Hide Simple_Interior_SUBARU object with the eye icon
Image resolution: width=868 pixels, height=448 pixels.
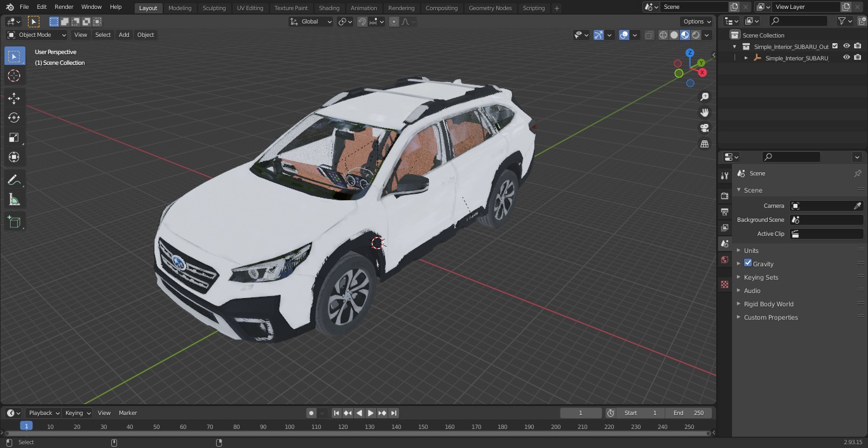point(846,57)
